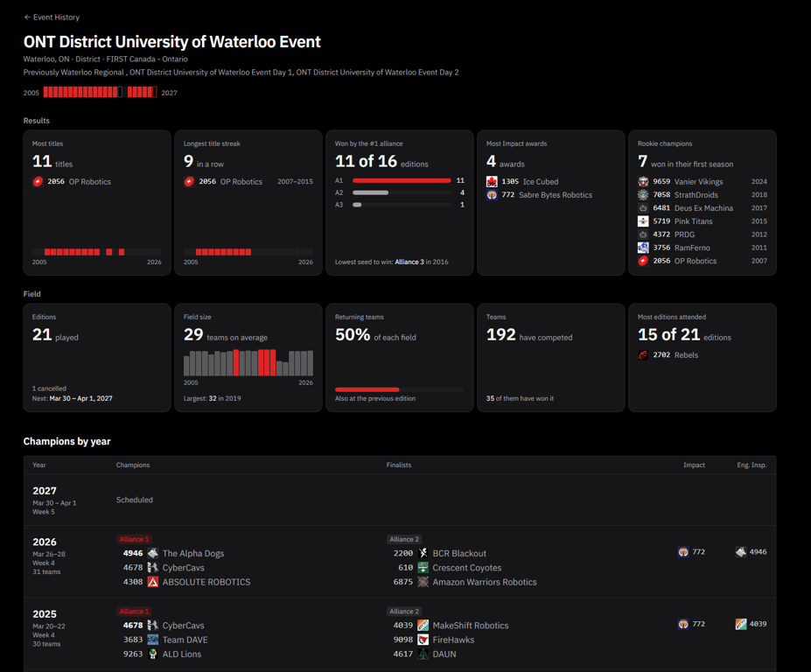This screenshot has width=811, height=672.
Task: Click the Returning teams progress bar
Action: 399,389
